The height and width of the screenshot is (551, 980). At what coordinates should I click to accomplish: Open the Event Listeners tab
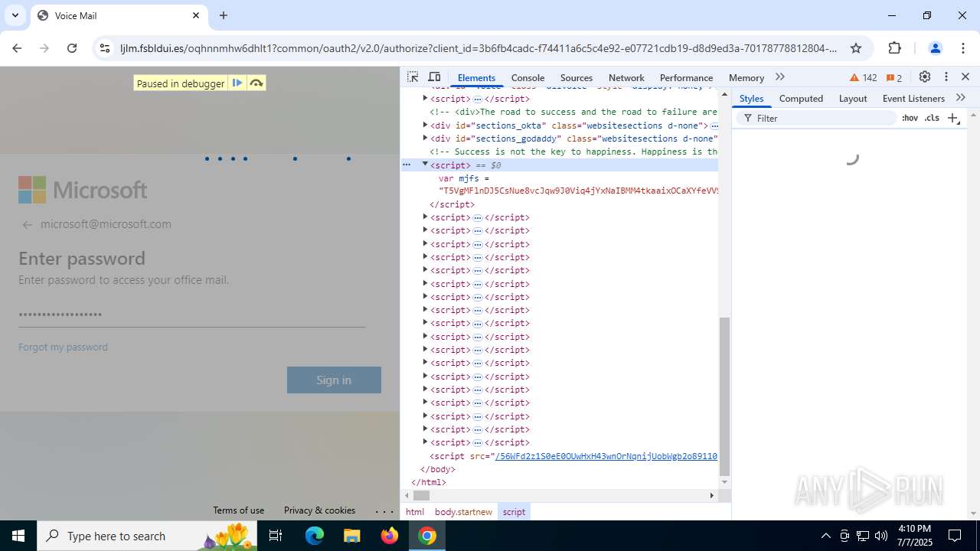(x=913, y=99)
